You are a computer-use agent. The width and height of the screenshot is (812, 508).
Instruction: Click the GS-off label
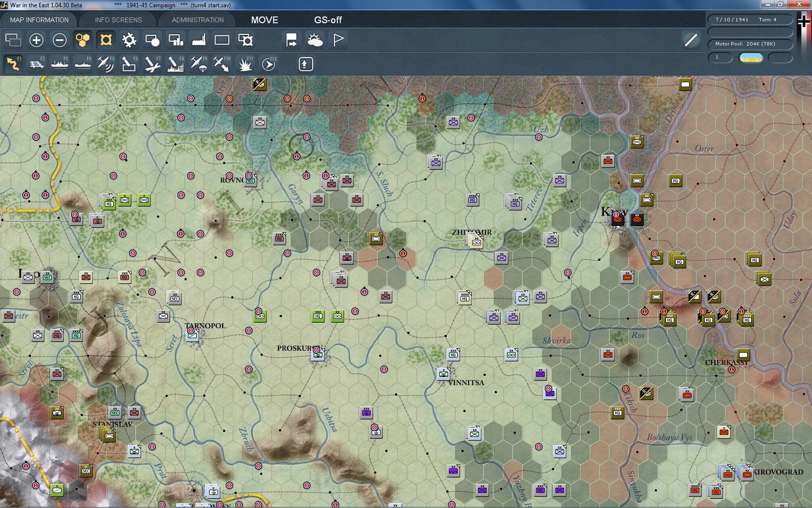[x=328, y=20]
